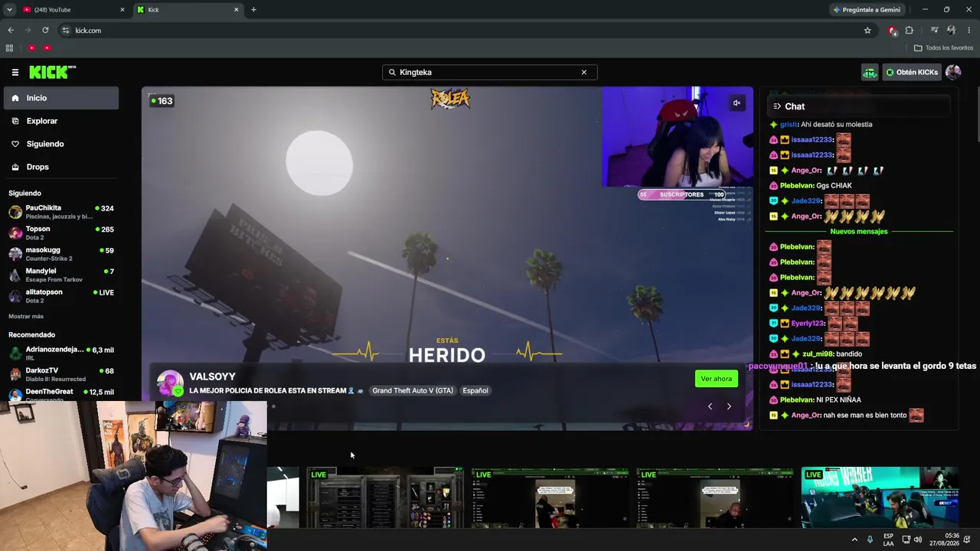This screenshot has height=551, width=980.
Task: Open Drops in the sidebar
Action: [61, 167]
